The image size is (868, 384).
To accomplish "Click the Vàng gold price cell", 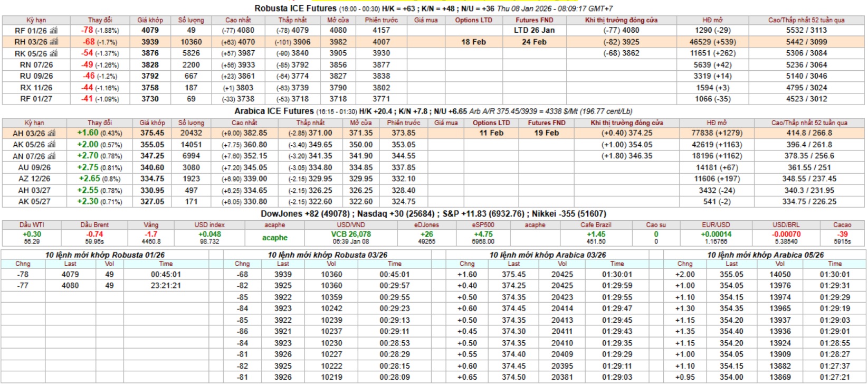I will (x=151, y=237).
